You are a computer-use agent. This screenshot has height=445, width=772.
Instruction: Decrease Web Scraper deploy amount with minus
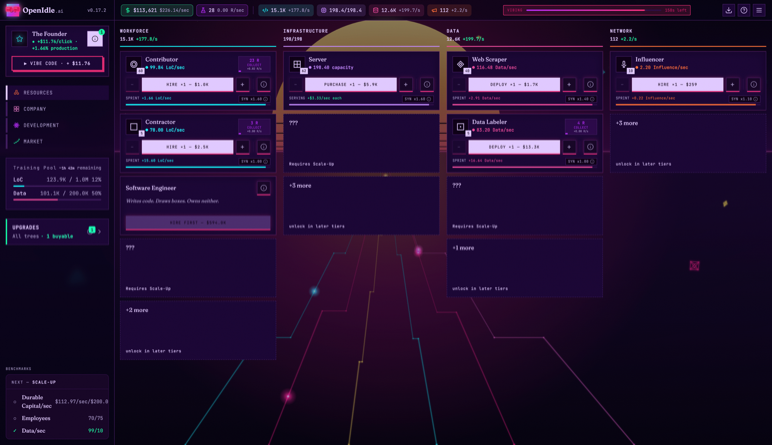pyautogui.click(x=459, y=85)
